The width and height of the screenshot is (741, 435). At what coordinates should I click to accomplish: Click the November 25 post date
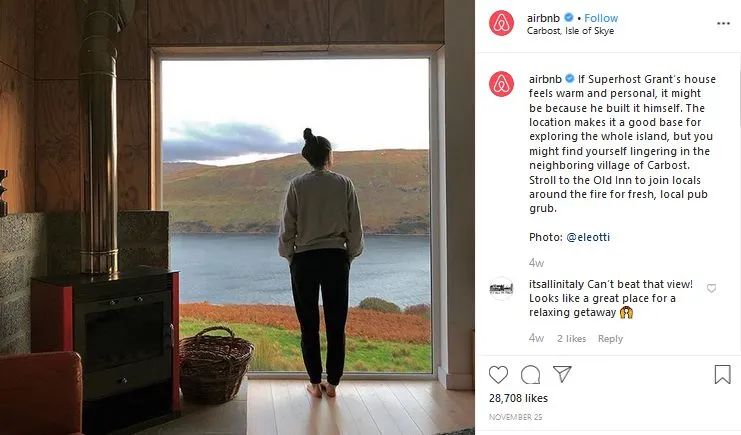tap(516, 417)
